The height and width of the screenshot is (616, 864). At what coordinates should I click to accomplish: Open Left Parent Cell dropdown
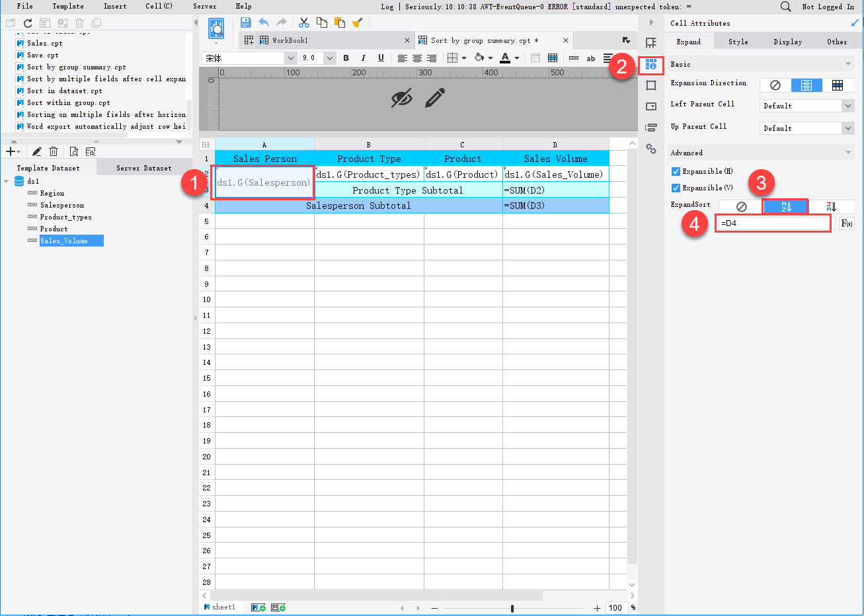point(848,106)
